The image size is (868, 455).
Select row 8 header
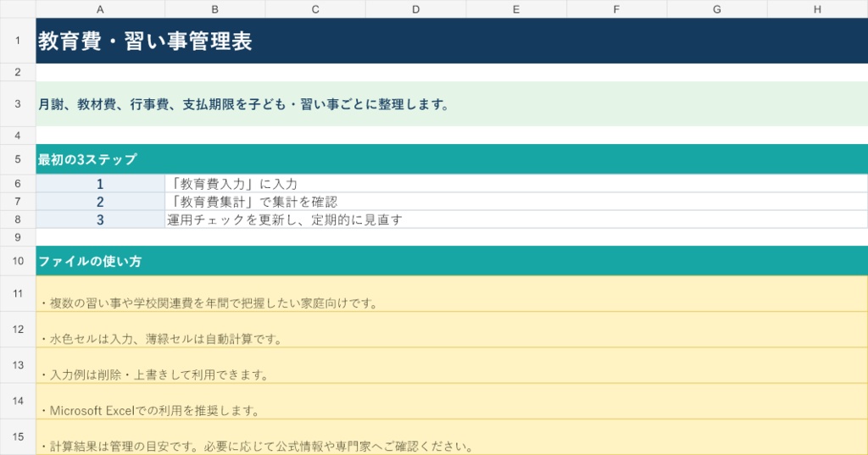point(18,219)
